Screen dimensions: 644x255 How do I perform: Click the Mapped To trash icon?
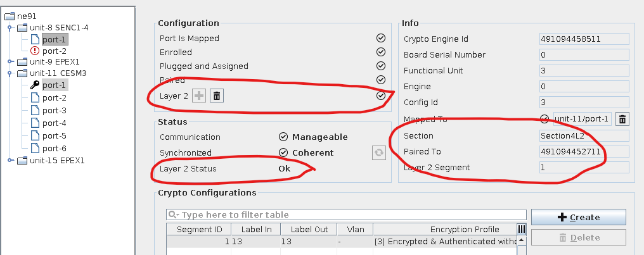pos(622,119)
